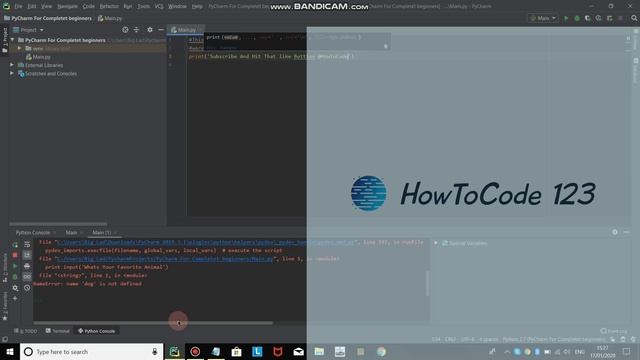Add new console with plus icon
This screenshot has height=360, width=640.
point(15,299)
